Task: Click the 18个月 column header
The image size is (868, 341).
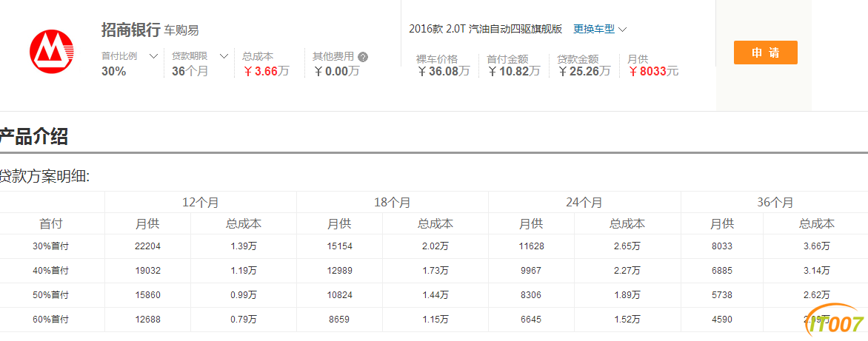Action: click(393, 202)
